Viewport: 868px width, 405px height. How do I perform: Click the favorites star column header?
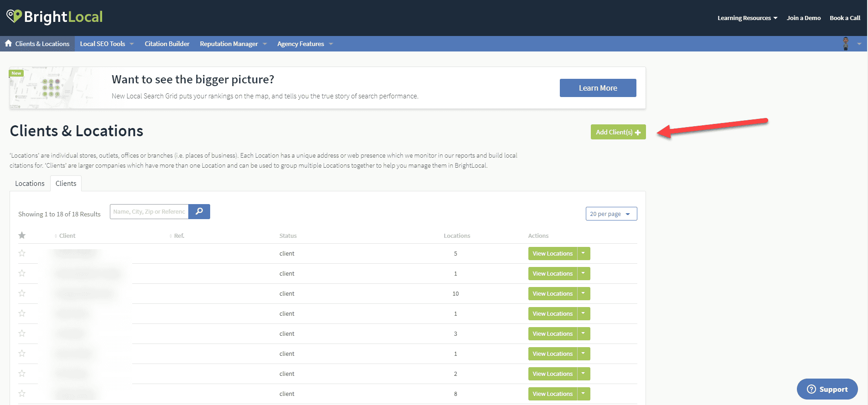[22, 236]
